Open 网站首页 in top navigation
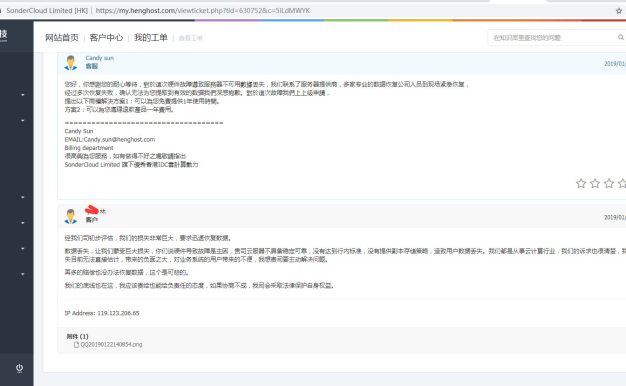Viewport: 626px width, 386px height. click(62, 38)
